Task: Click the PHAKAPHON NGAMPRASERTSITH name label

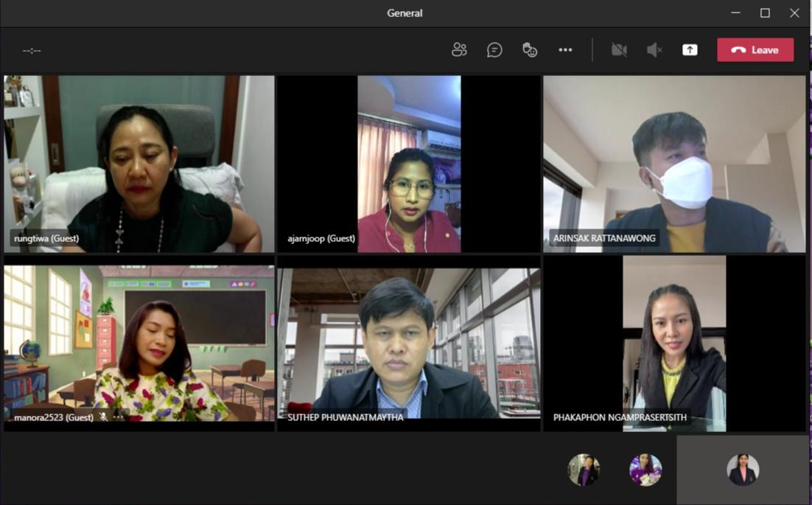Action: [x=620, y=417]
